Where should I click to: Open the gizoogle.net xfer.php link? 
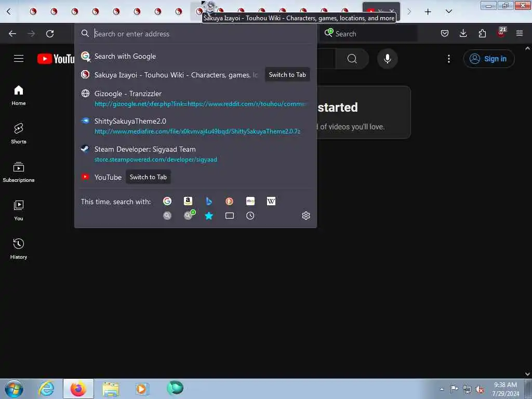200,104
